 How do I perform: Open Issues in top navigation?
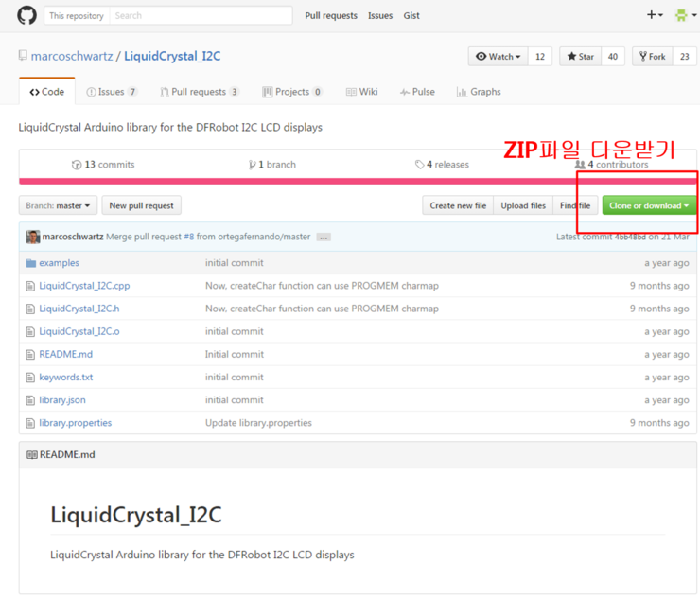pyautogui.click(x=380, y=16)
